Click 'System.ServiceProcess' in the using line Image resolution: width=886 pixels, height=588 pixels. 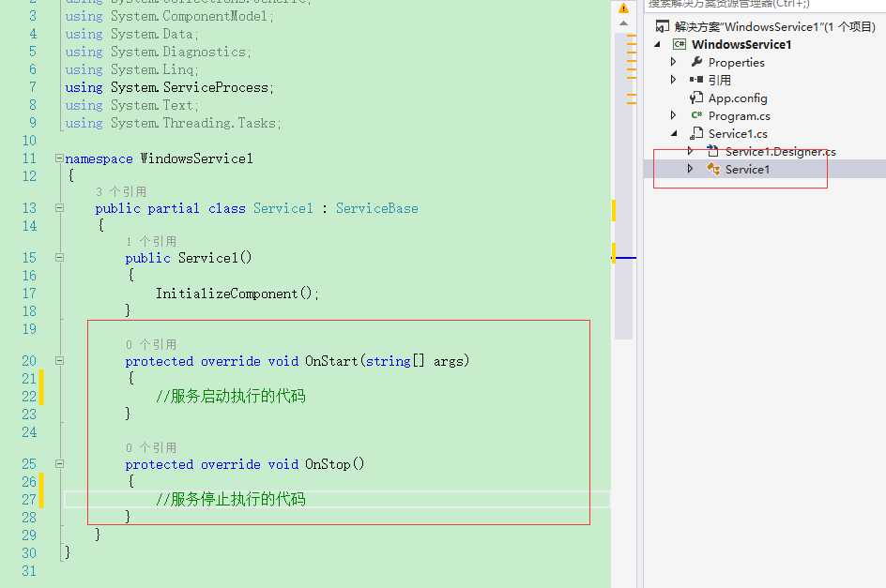[x=190, y=87]
